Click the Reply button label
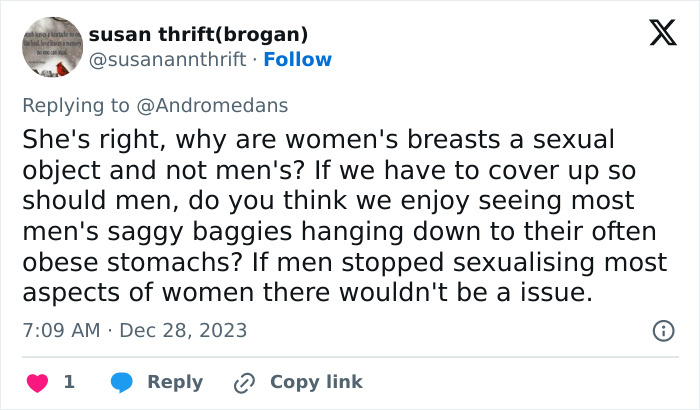 click(x=175, y=382)
